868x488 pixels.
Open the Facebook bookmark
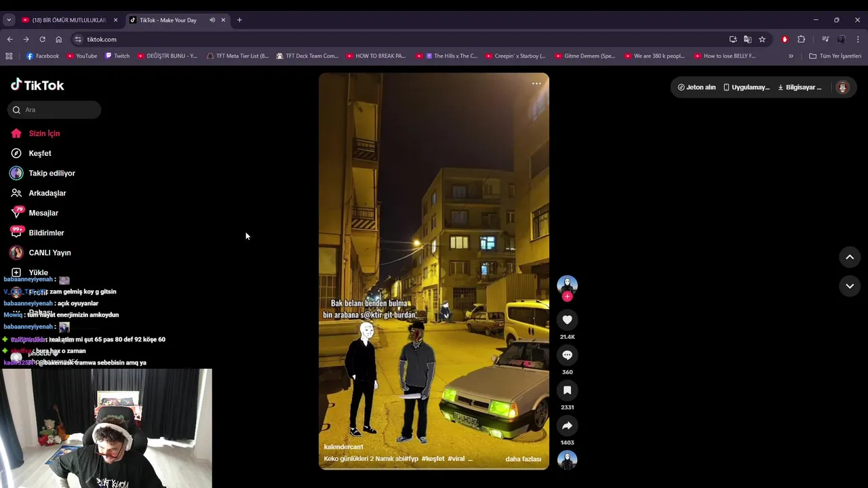pos(43,56)
